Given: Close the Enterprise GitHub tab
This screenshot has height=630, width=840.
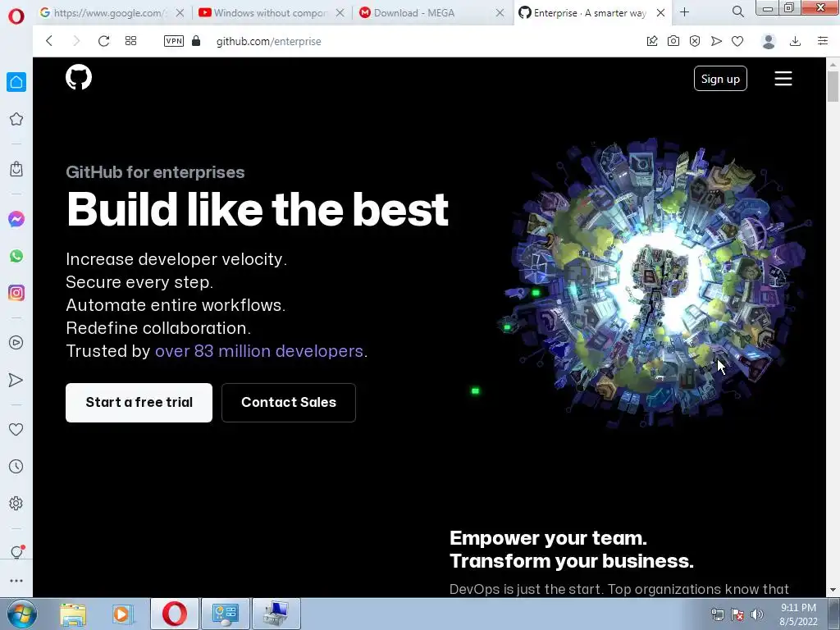Looking at the screenshot, I should (660, 13).
